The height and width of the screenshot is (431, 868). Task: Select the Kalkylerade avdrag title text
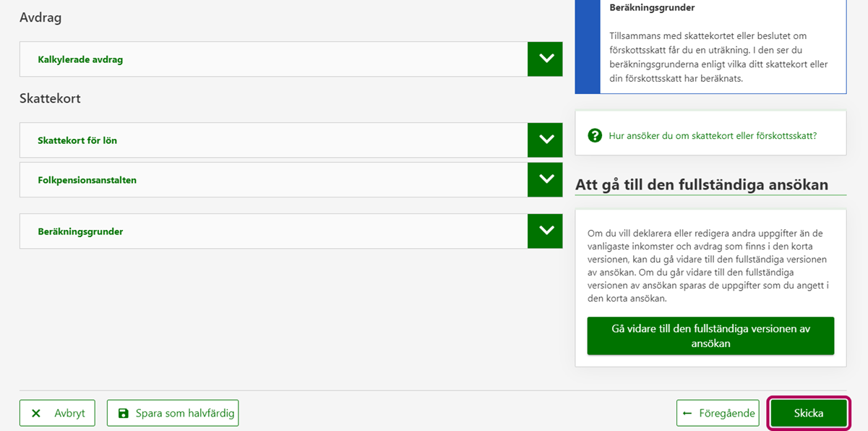point(80,59)
